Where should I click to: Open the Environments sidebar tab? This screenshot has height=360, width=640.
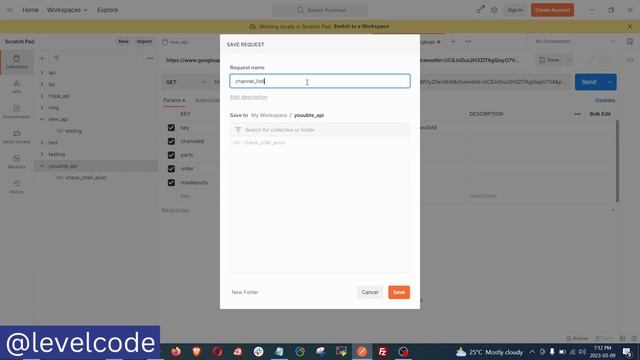(17, 111)
